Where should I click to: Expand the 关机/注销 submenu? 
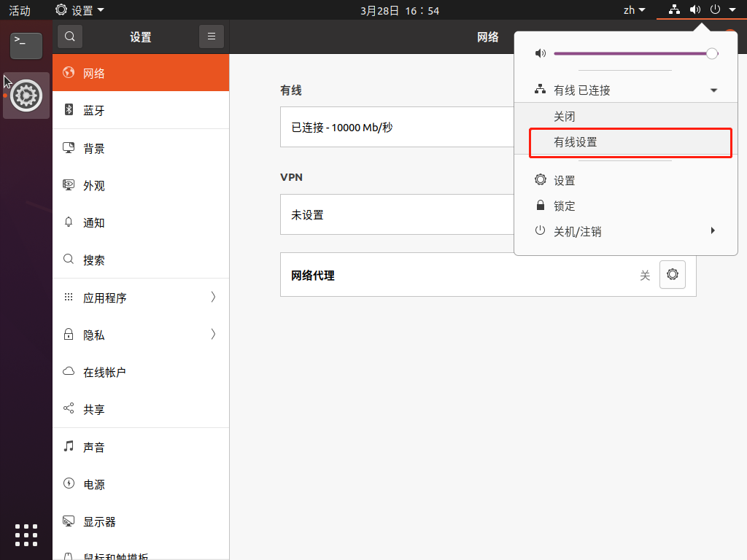point(576,231)
